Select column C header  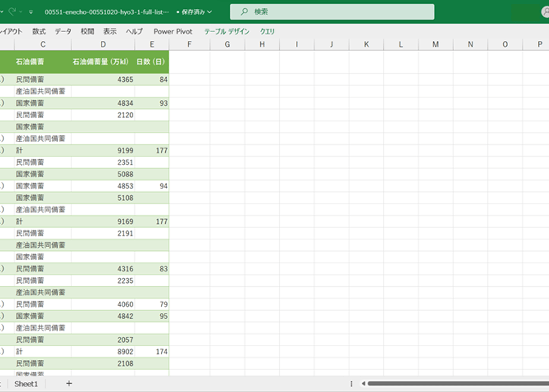(x=43, y=45)
